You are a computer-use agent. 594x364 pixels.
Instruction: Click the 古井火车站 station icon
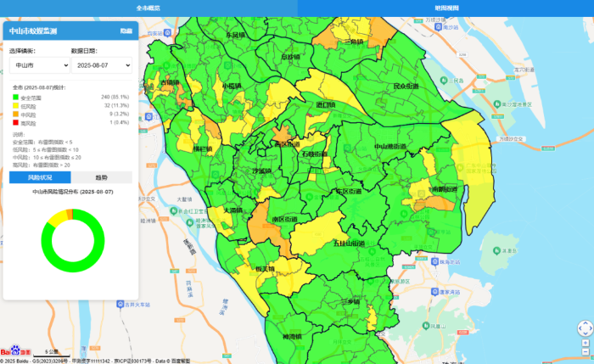coord(120,304)
